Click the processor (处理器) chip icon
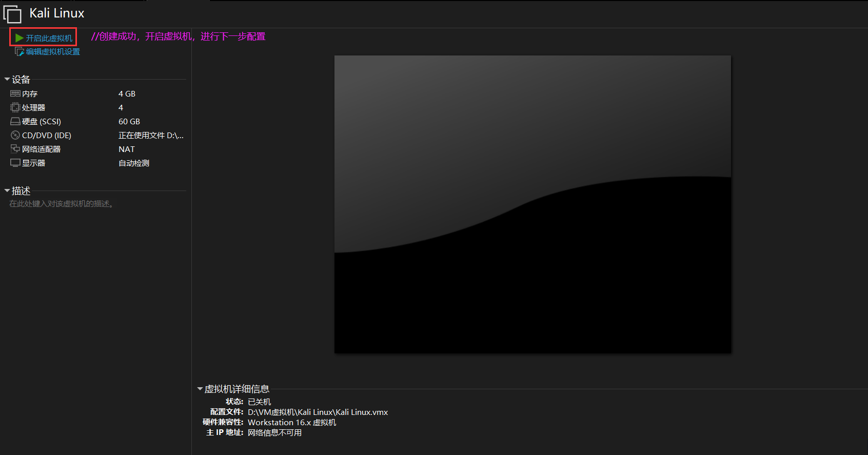Viewport: 868px width, 455px height. pos(15,107)
